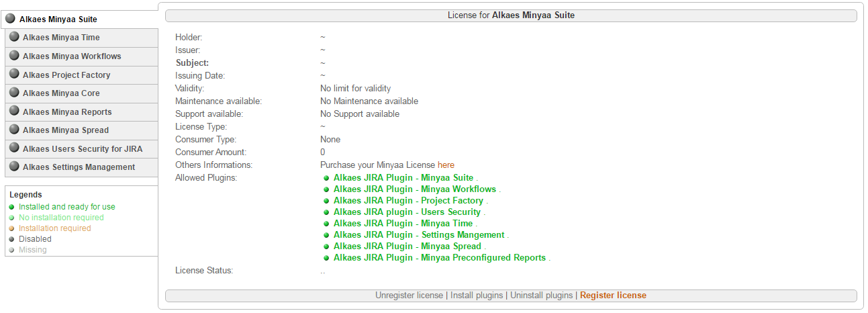Viewport: 868px width, 313px height.
Task: Click the 'License Status:' label
Action: (x=204, y=270)
